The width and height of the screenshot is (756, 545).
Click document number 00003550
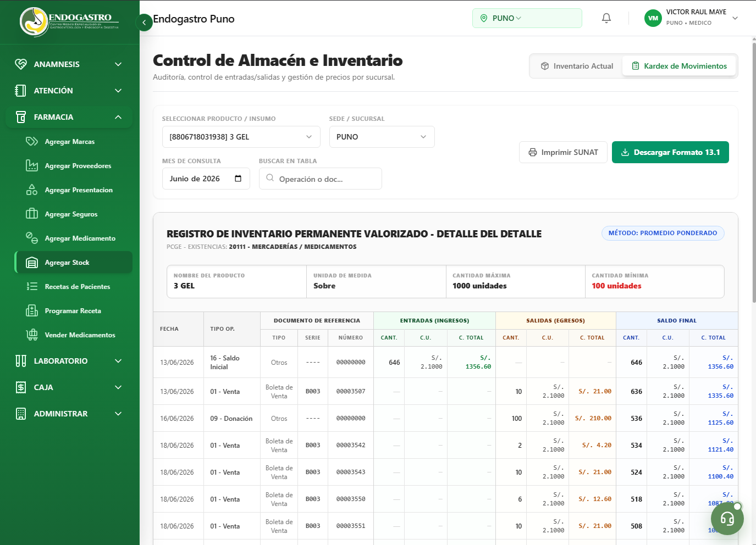tap(351, 499)
